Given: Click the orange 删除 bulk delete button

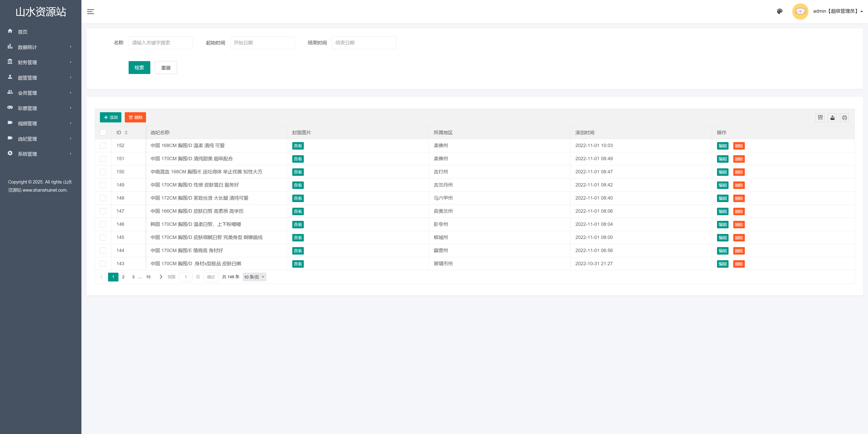Looking at the screenshot, I should [x=135, y=117].
